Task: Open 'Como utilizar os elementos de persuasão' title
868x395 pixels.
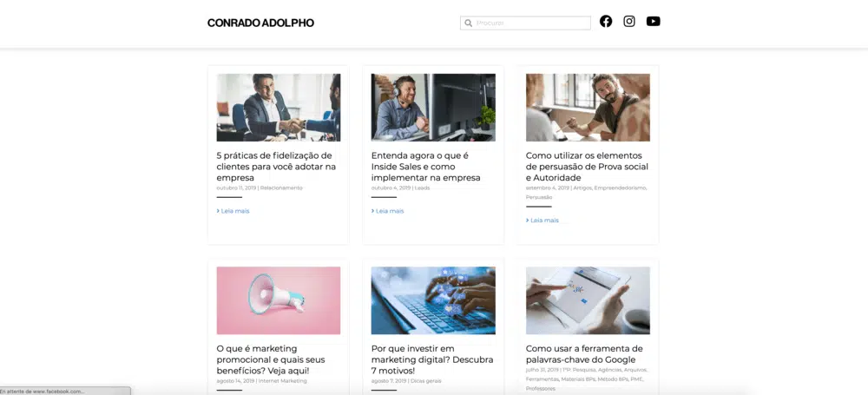Action: pyautogui.click(x=587, y=167)
